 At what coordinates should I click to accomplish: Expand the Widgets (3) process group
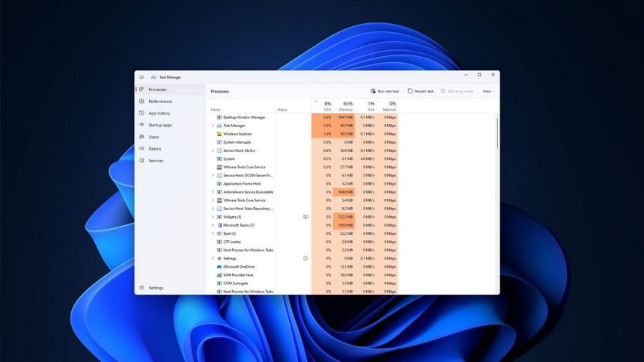point(213,217)
